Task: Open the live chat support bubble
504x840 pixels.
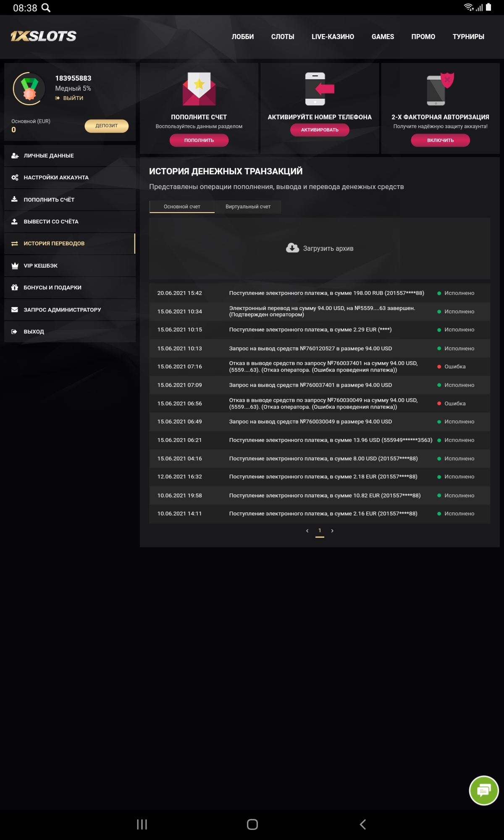Action: 483,790
